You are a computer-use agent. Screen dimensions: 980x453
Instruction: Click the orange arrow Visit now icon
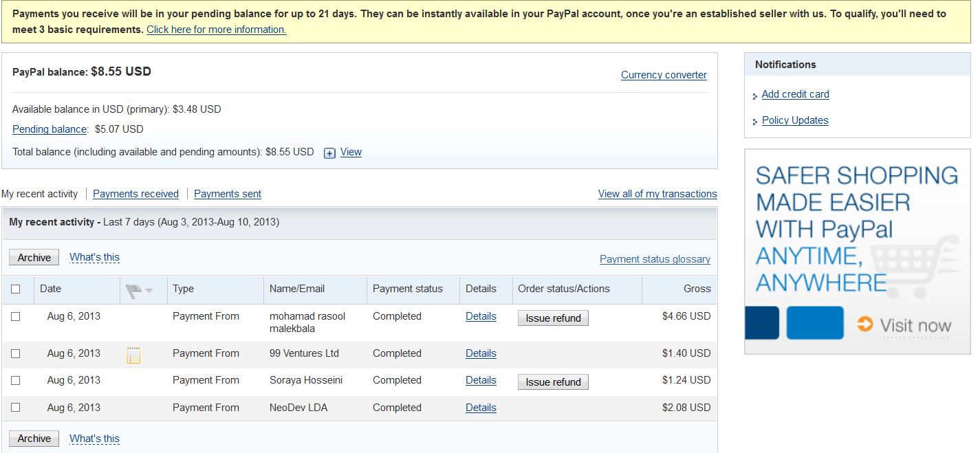(864, 324)
